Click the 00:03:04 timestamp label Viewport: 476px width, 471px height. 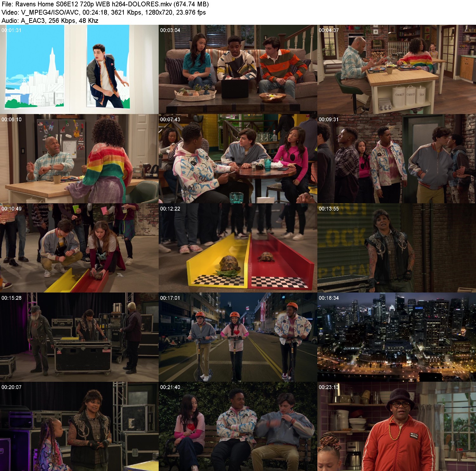pos(170,30)
